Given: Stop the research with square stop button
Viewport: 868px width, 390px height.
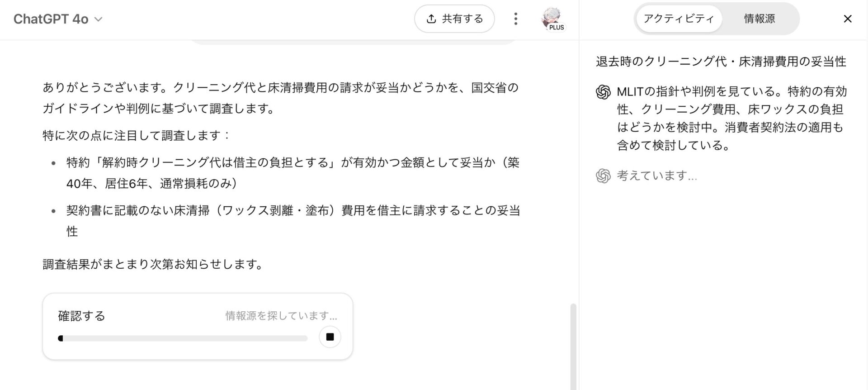Looking at the screenshot, I should coord(330,337).
